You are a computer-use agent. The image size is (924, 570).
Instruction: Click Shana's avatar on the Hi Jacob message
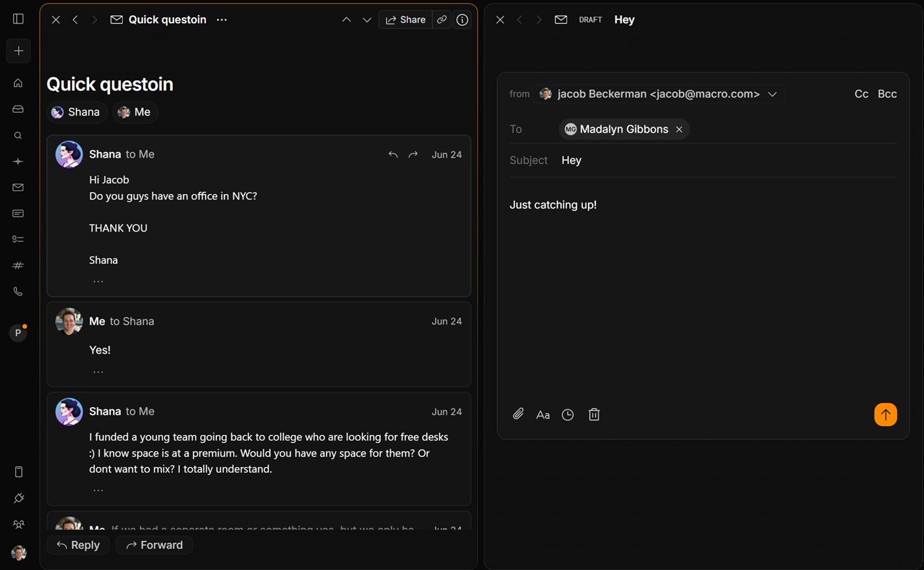click(x=69, y=154)
